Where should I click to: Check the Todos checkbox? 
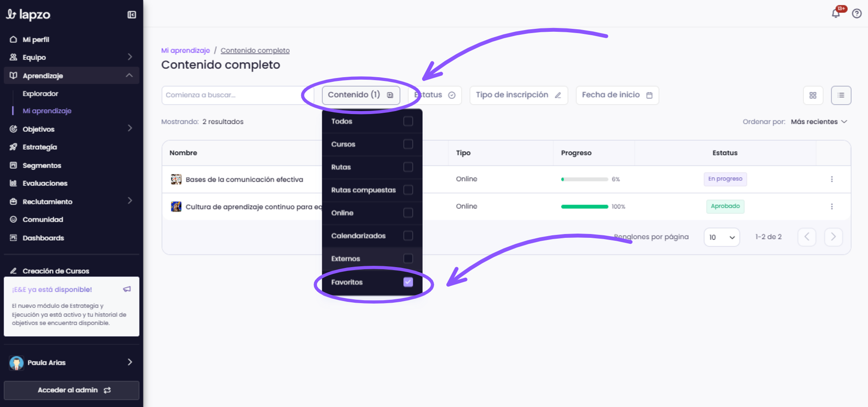coord(408,121)
